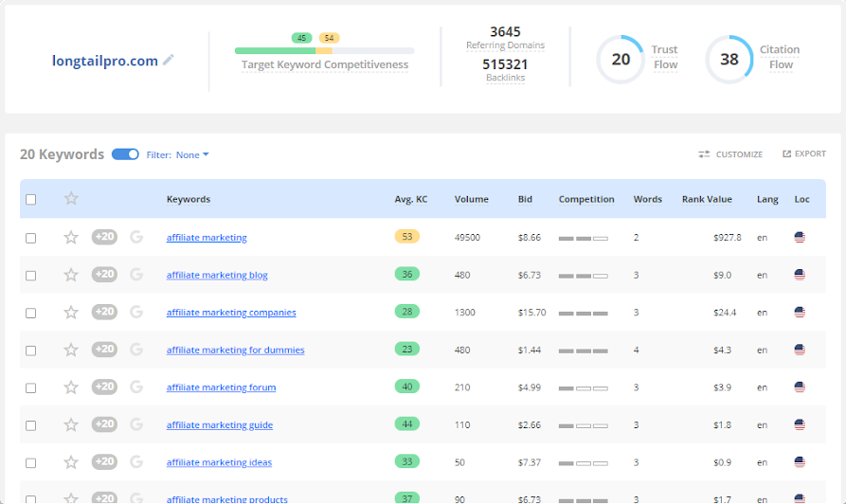Click the +20 badge for affiliate marketing guide
The height and width of the screenshot is (504, 846).
104,424
